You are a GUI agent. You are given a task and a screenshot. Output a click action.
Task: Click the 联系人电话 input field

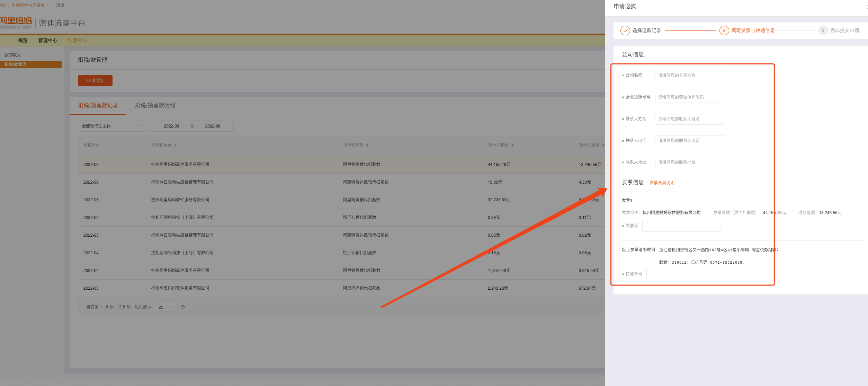[689, 141]
